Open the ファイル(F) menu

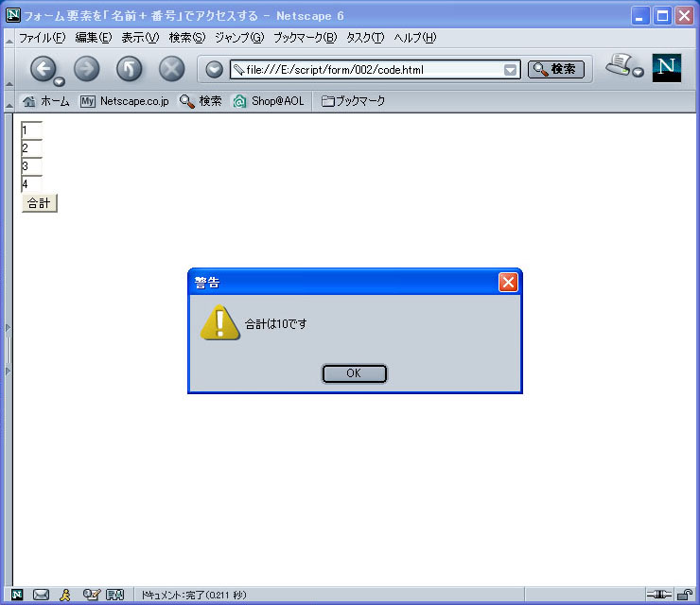pos(42,38)
